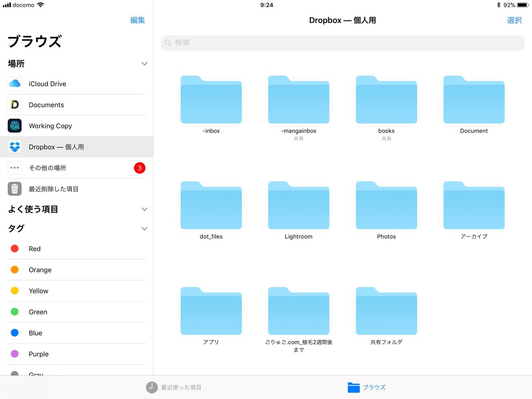532x399 pixels.
Task: Collapse the 場所 section chevron
Action: [x=144, y=64]
